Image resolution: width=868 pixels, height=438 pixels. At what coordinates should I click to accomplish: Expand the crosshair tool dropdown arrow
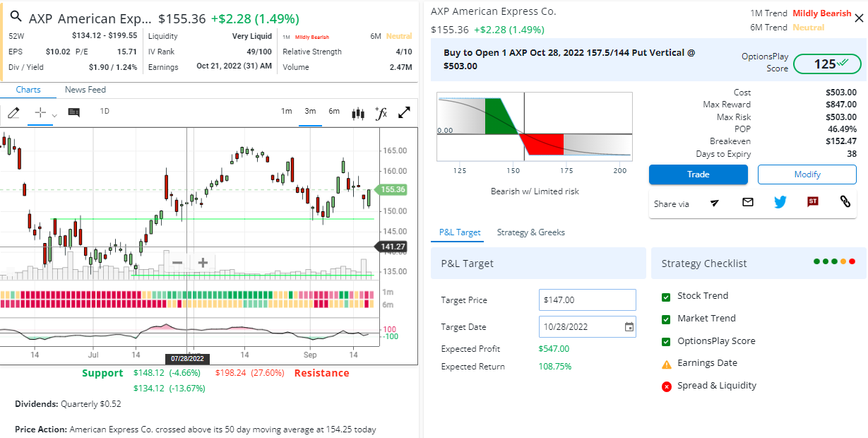[54, 114]
